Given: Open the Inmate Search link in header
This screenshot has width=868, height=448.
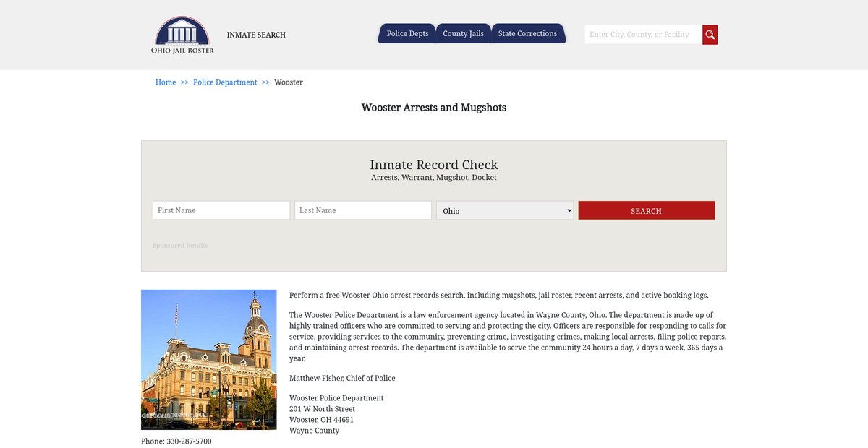Looking at the screenshot, I should pos(256,35).
